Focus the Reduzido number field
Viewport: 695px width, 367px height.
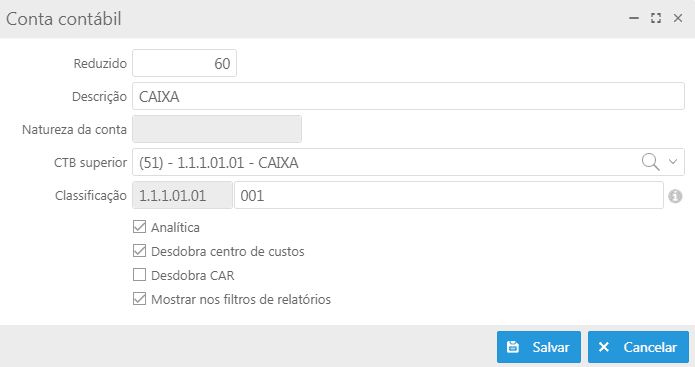[184, 63]
